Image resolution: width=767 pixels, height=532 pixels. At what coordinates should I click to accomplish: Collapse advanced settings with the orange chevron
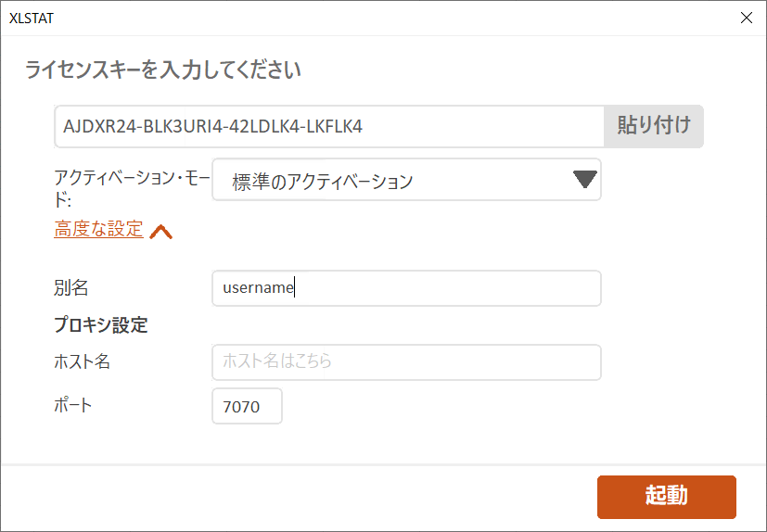pyautogui.click(x=160, y=232)
